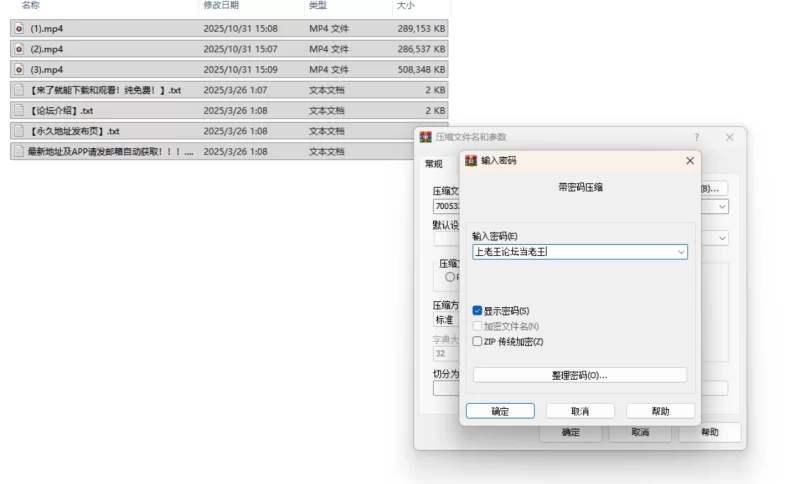This screenshot has height=484, width=800.
Task: Click 取消 in the password dialog
Action: tap(579, 411)
